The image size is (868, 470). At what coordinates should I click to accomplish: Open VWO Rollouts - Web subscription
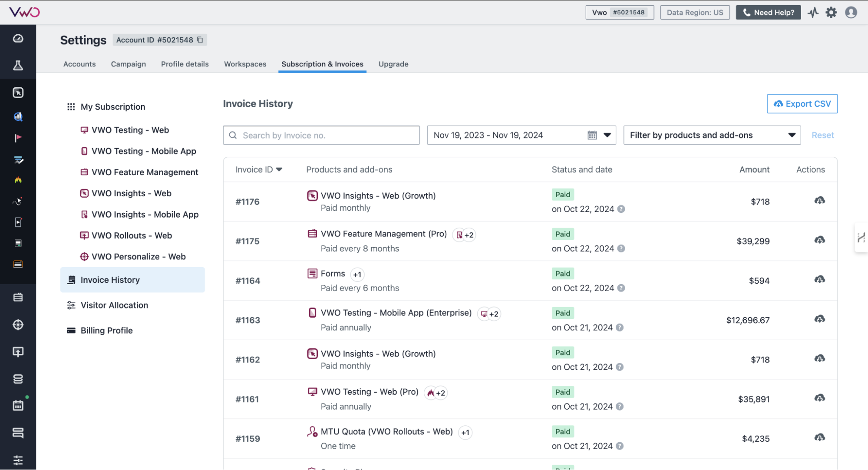coord(132,235)
